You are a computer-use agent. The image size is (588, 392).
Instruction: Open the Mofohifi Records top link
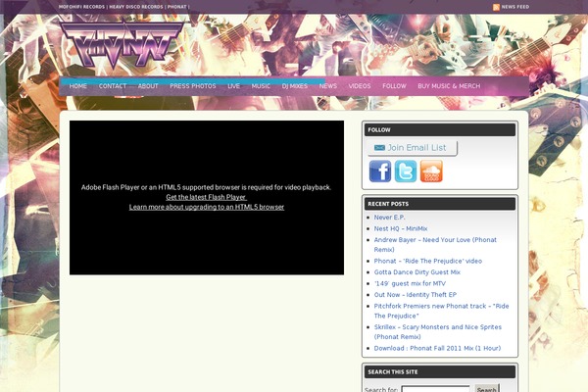pyautogui.click(x=81, y=7)
